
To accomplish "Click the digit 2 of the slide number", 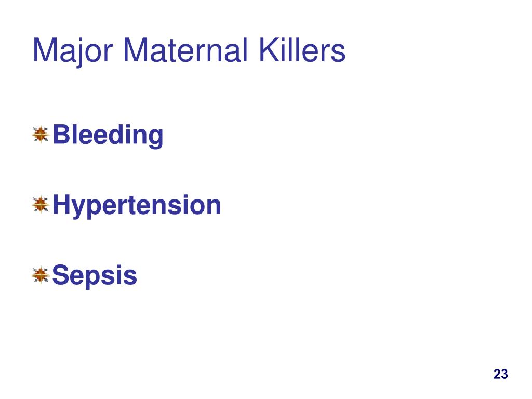I will (x=497, y=374).
